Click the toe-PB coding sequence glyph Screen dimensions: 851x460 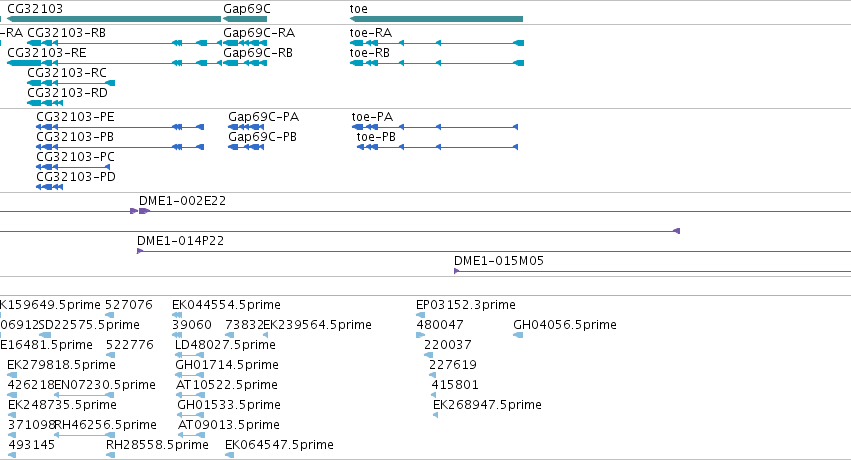pyautogui.click(x=437, y=147)
